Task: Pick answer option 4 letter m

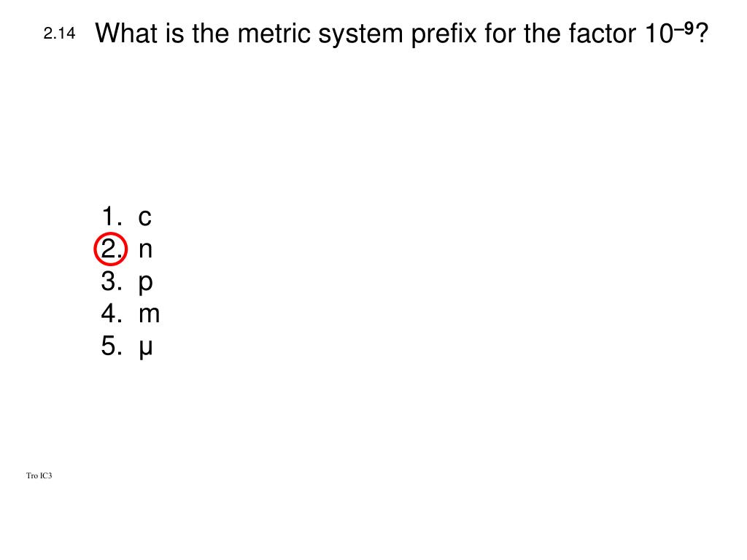Action: (149, 315)
